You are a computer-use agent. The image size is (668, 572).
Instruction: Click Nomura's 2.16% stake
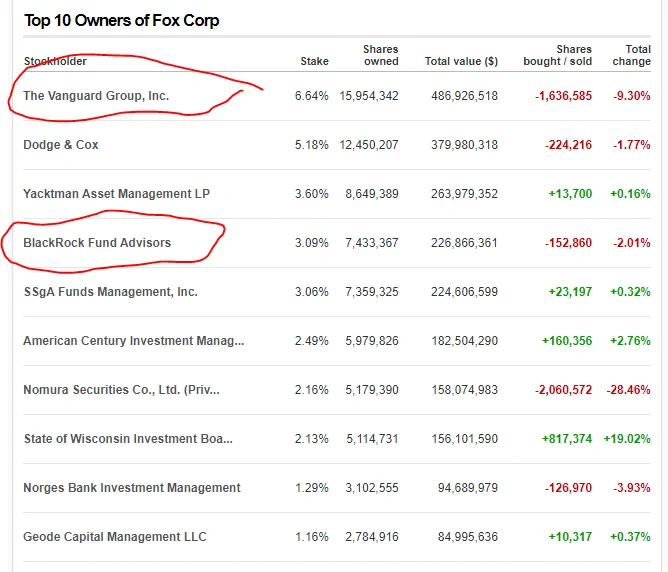(311, 390)
